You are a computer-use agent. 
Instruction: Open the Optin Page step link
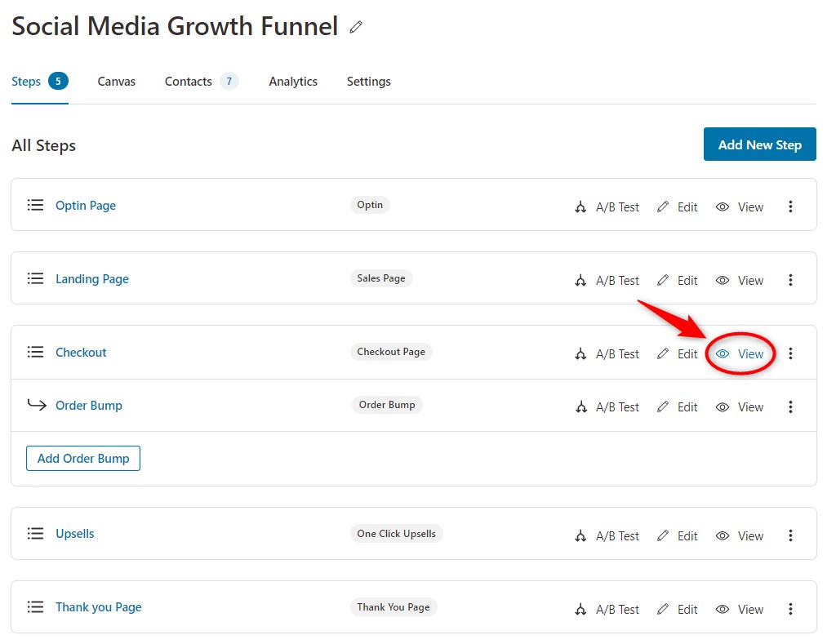pos(86,205)
